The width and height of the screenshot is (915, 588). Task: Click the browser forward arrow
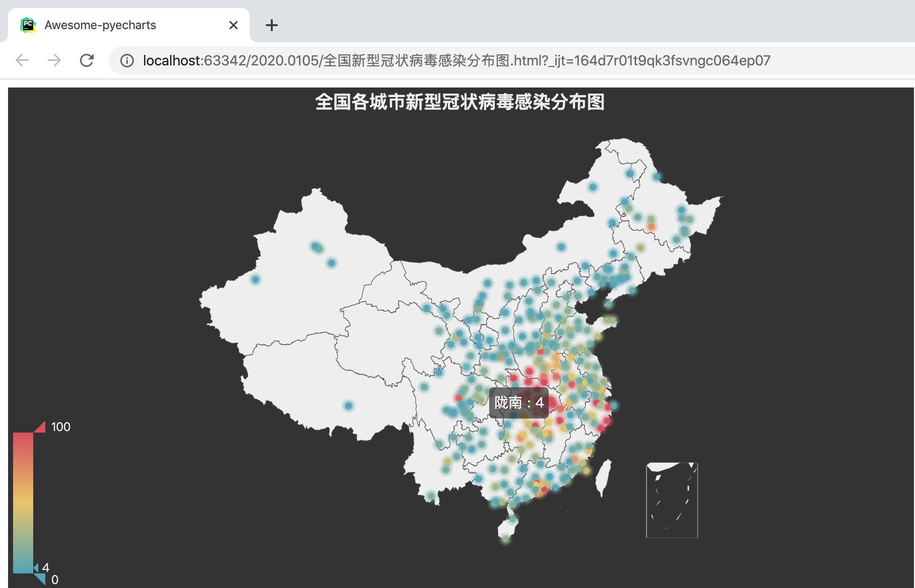pos(54,60)
